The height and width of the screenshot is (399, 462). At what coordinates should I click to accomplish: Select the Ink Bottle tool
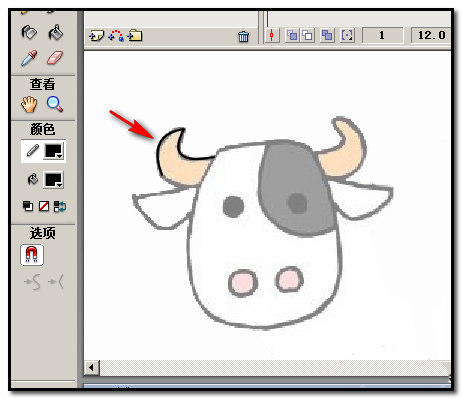point(29,32)
